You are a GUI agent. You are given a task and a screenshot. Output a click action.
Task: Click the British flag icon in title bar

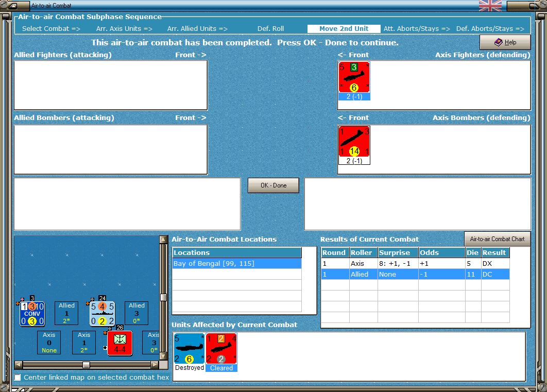coord(490,6)
